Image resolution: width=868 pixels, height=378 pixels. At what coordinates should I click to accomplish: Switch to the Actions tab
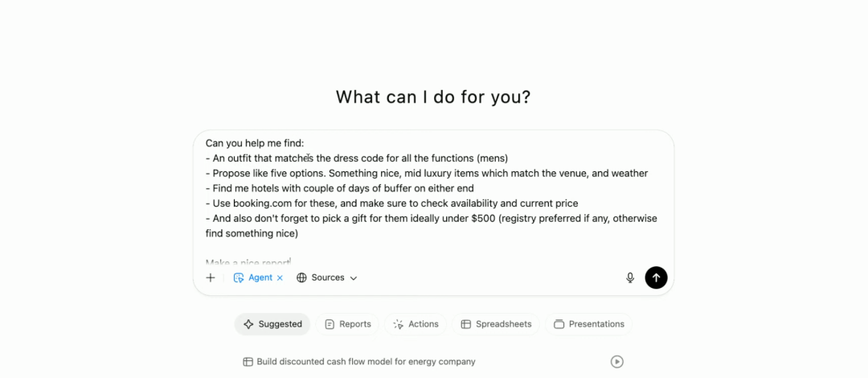point(416,324)
